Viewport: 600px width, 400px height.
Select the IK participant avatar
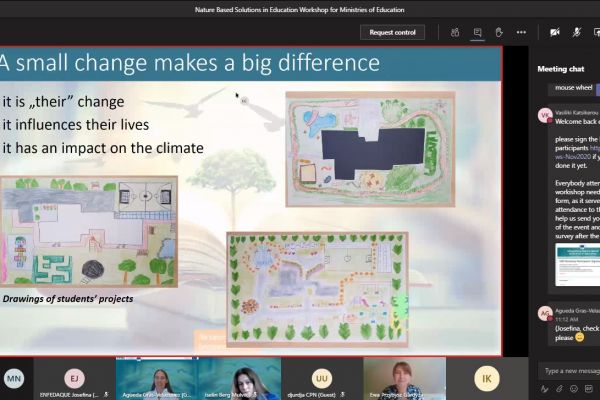[487, 379]
